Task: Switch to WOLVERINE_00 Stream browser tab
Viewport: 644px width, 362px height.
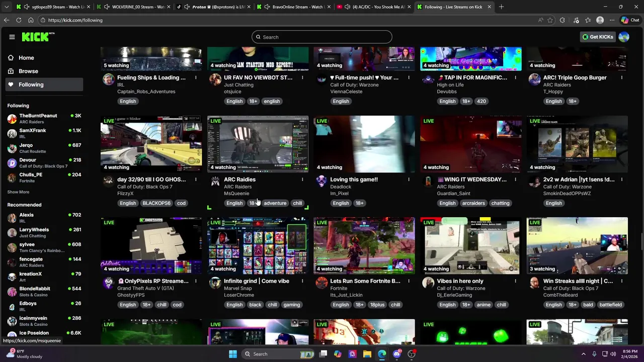Action: click(x=132, y=7)
